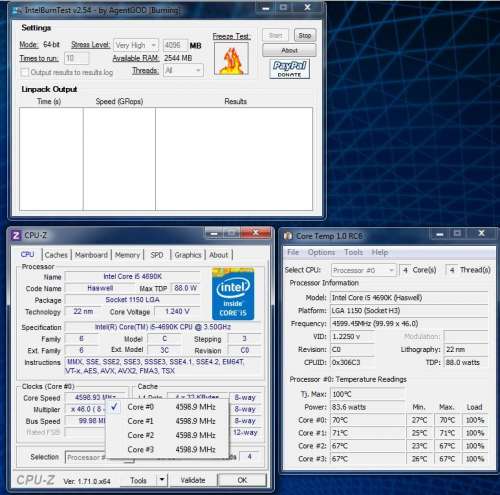Open the Select CPU dropdown in Core Temp
Screen dimensions: 500x495
click(x=364, y=270)
